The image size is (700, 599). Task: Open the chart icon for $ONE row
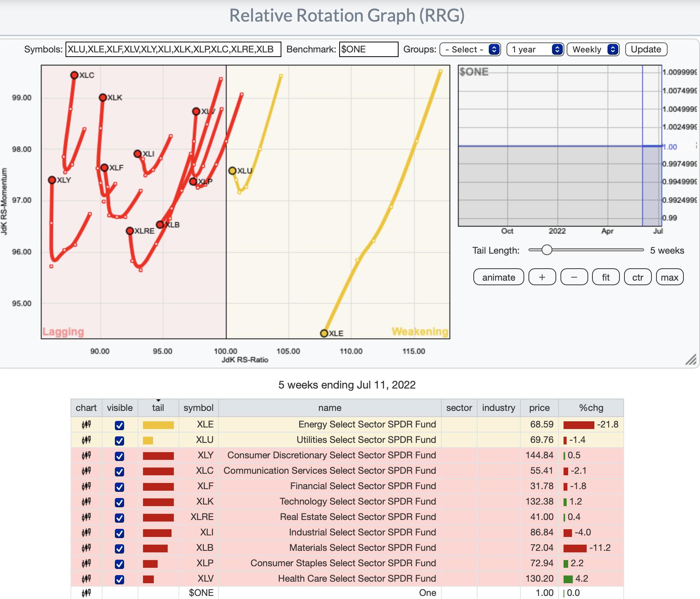(86, 593)
